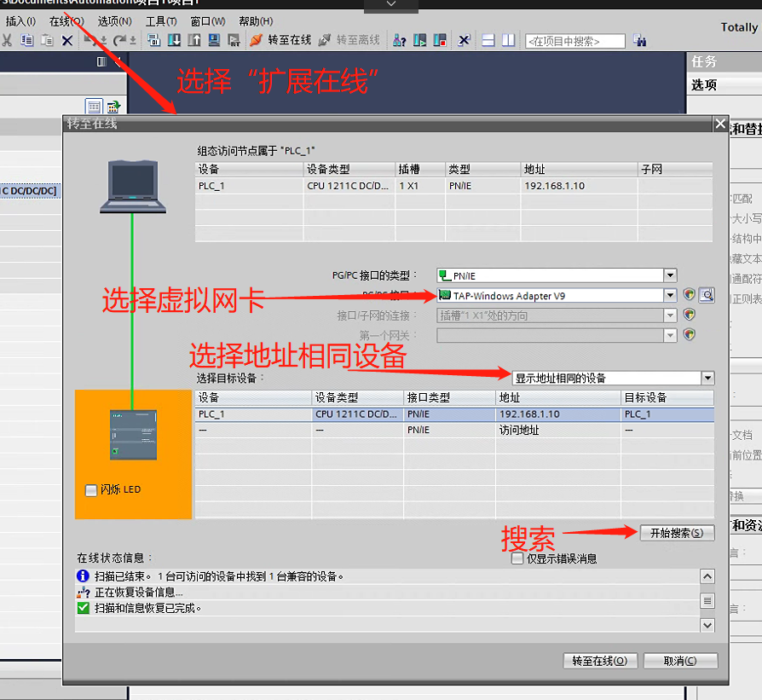Click the Delete (X) toolbar icon
This screenshot has height=700, width=762.
pyautogui.click(x=67, y=40)
